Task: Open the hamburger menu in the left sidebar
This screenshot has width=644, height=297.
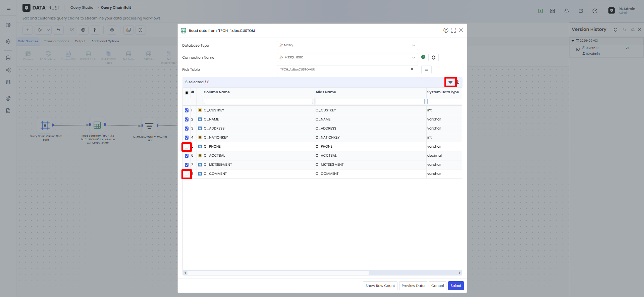Action: [8, 8]
